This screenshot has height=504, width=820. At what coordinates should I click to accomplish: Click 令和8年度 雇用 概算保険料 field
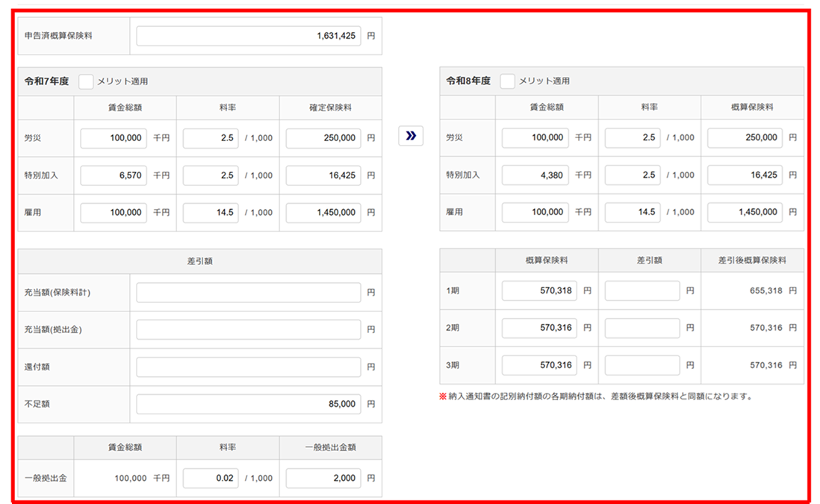[x=745, y=212]
